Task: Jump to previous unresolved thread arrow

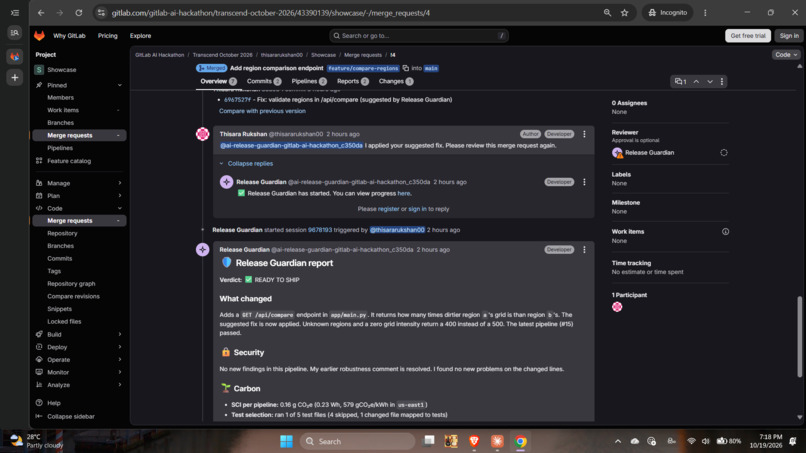Action: [x=696, y=82]
